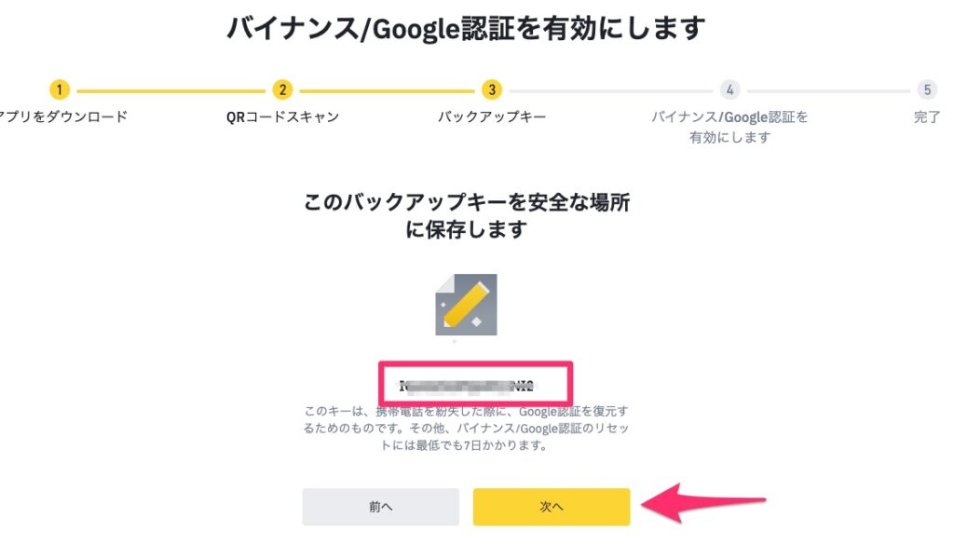Image resolution: width=954 pixels, height=560 pixels.
Task: Click the yellow 次へ button
Action: tap(552, 507)
